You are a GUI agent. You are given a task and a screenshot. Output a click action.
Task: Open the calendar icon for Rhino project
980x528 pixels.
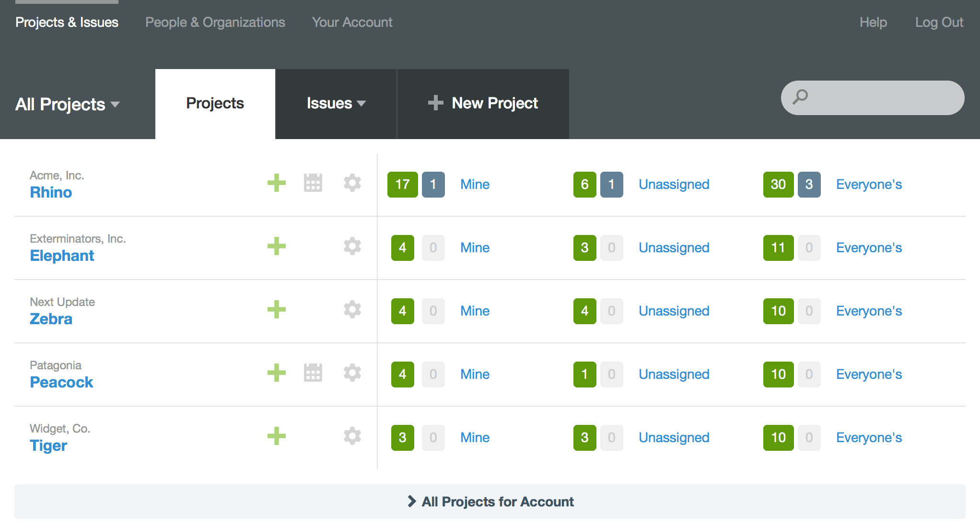point(313,183)
